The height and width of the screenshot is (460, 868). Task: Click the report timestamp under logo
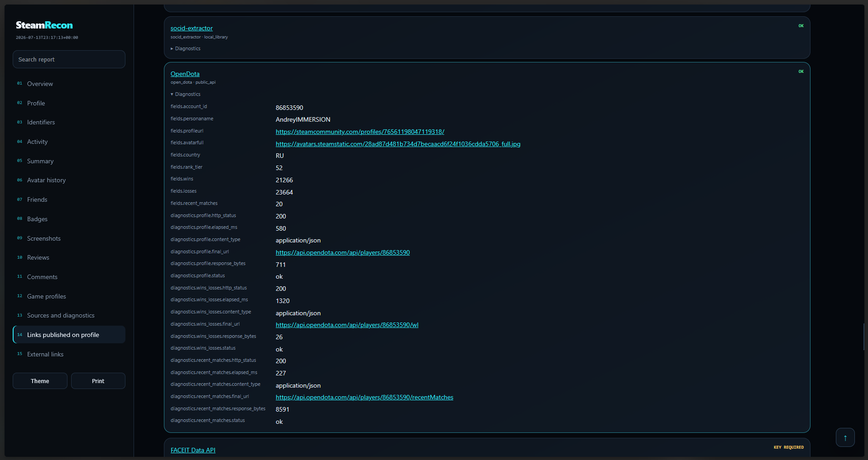(x=47, y=38)
